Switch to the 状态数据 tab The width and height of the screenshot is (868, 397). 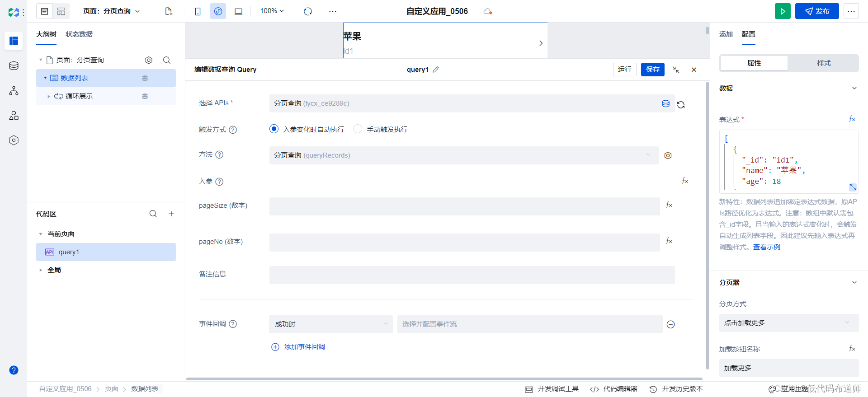(x=79, y=34)
